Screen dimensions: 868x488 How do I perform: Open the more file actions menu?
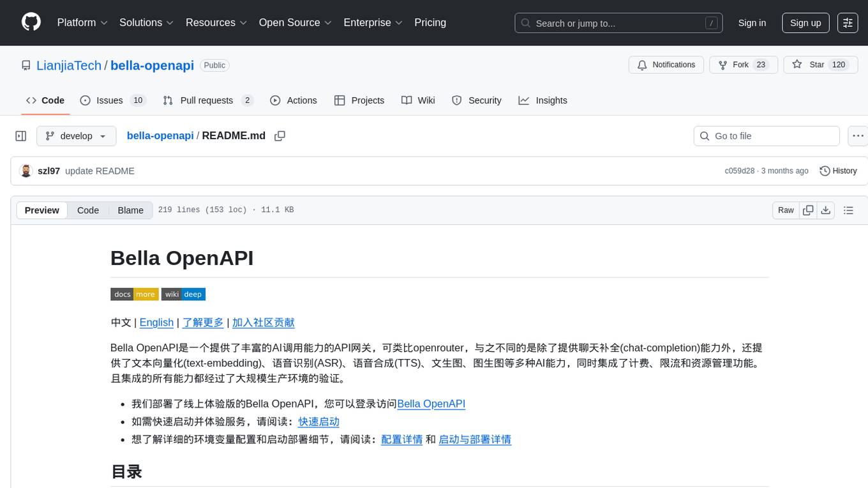click(x=858, y=136)
